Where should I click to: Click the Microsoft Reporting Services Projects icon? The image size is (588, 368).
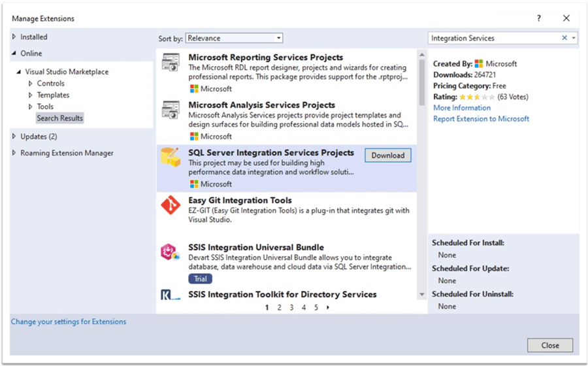pos(171,62)
